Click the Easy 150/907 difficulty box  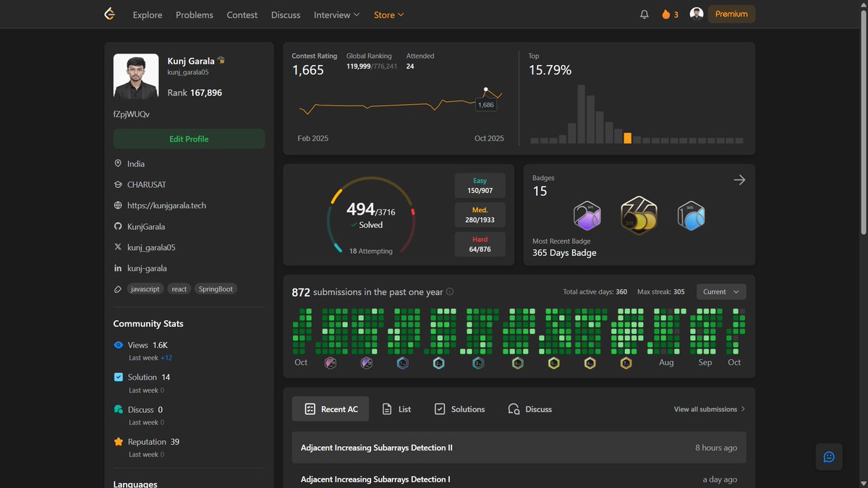480,186
